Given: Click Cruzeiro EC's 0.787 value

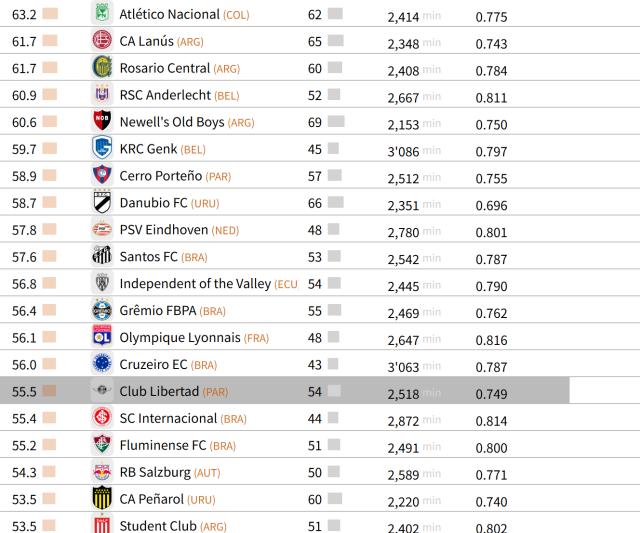Looking at the screenshot, I should 491,365.
